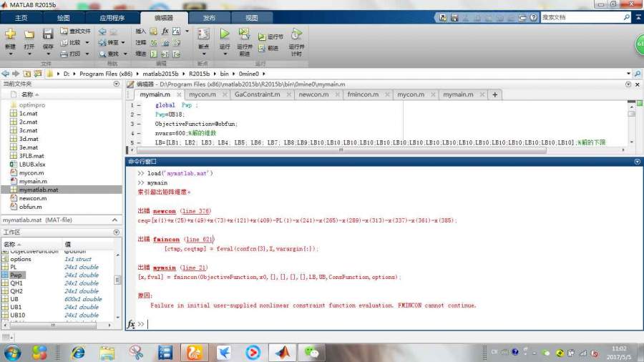644x362 pixels.
Task: Minimize the ribbon toolstrip
Action: 638,17
